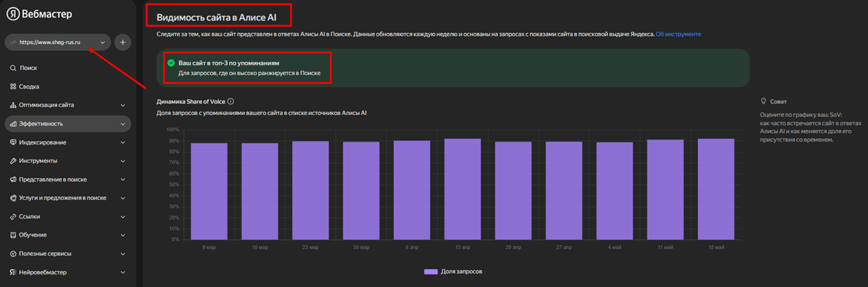Select Эффективность menu item
This screenshot has height=287, width=868.
(x=67, y=124)
